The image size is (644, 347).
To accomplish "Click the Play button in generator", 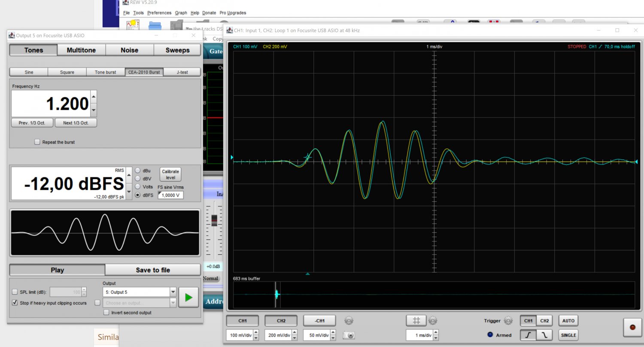I will click(57, 270).
